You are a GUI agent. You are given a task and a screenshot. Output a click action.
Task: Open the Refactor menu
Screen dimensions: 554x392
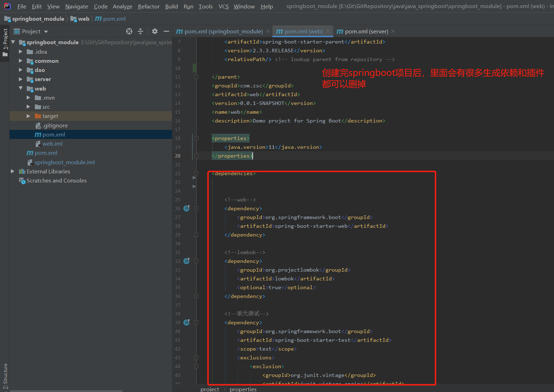coord(149,6)
